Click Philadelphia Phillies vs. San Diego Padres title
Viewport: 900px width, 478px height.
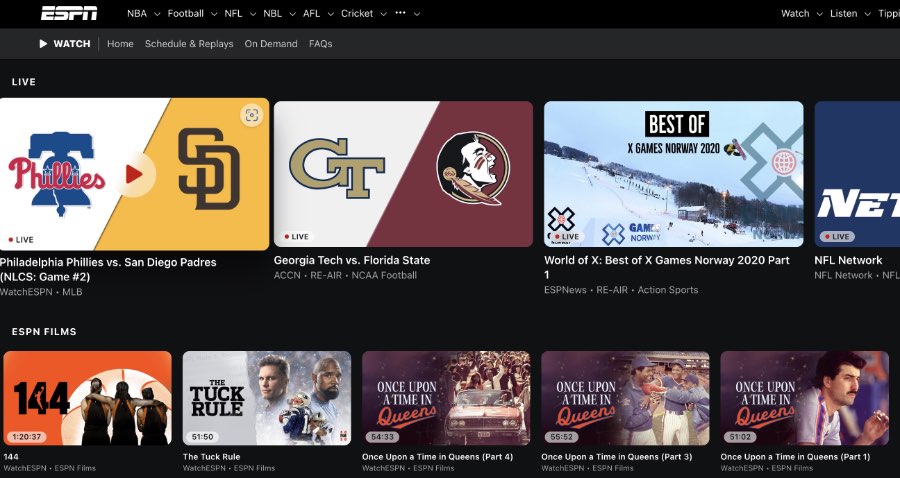pyautogui.click(x=108, y=269)
